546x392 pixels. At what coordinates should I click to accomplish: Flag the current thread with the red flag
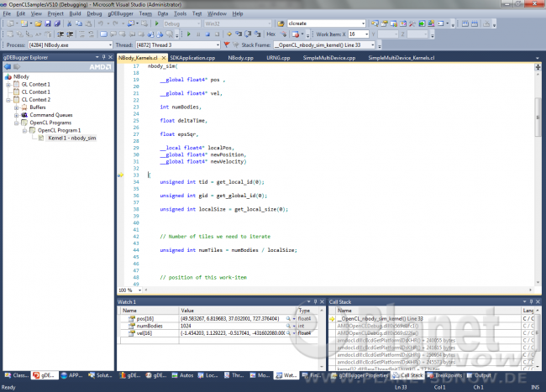[226, 44]
